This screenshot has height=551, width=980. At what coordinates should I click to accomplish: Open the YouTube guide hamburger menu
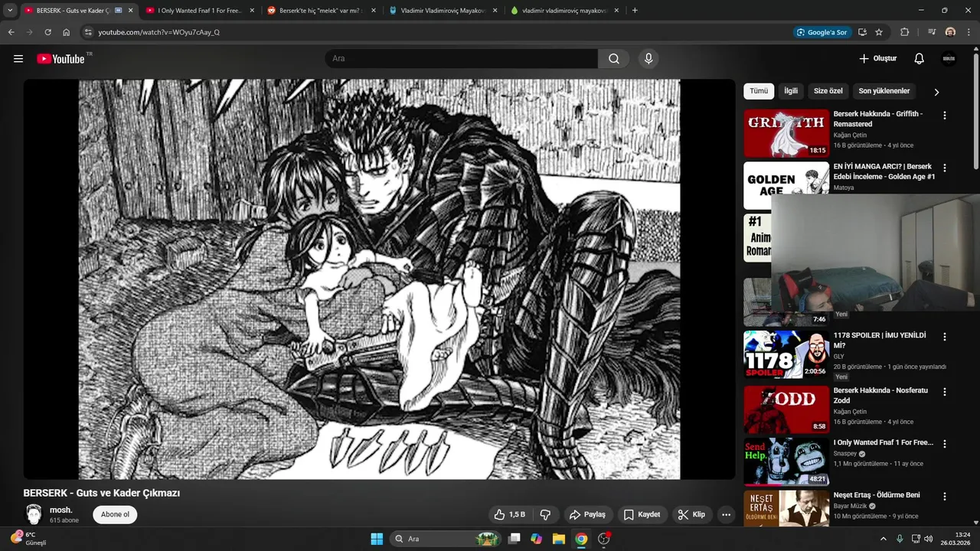click(18, 59)
